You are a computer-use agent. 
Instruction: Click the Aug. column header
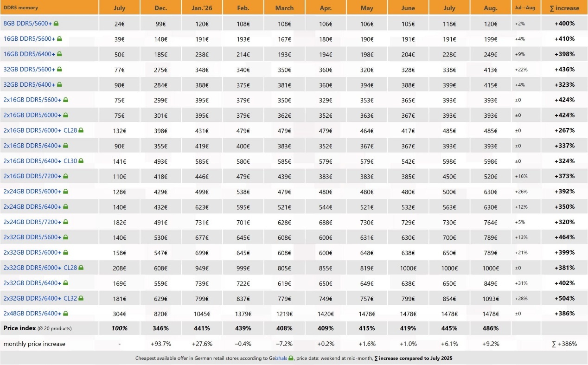(490, 8)
